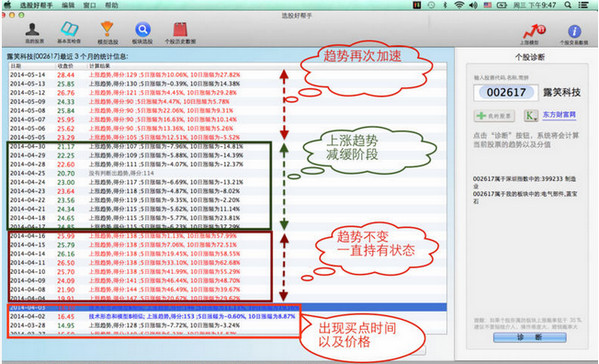Click the 诊断 button

click(x=529, y=337)
